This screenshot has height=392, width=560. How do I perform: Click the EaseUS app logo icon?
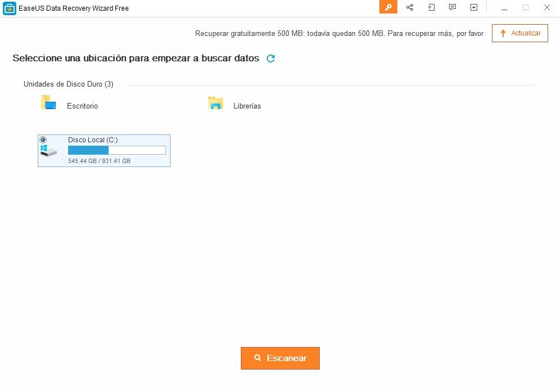(9, 8)
